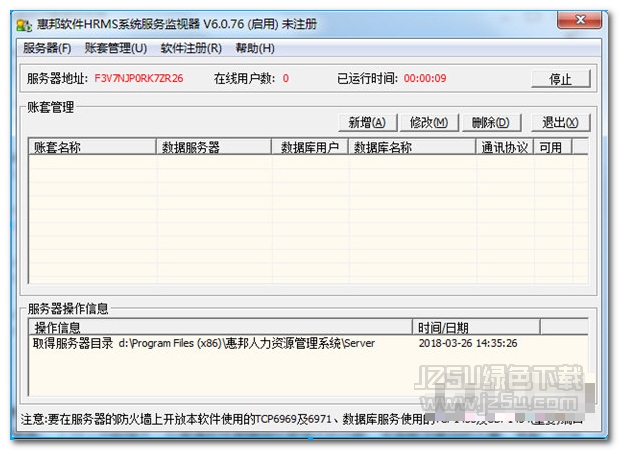The height and width of the screenshot is (451, 619).
Task: Click the 数据服务器 column header
Action: point(214,147)
